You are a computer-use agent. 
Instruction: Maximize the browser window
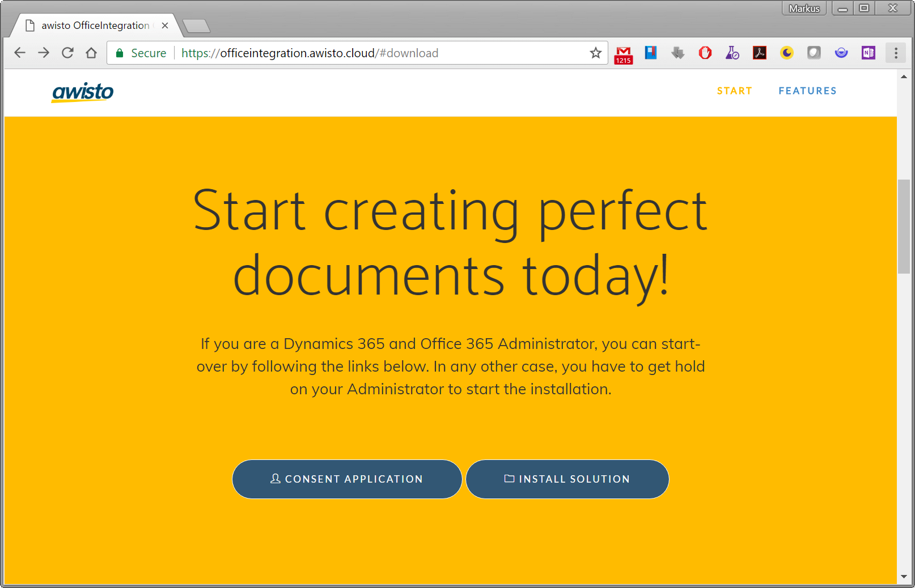[864, 8]
